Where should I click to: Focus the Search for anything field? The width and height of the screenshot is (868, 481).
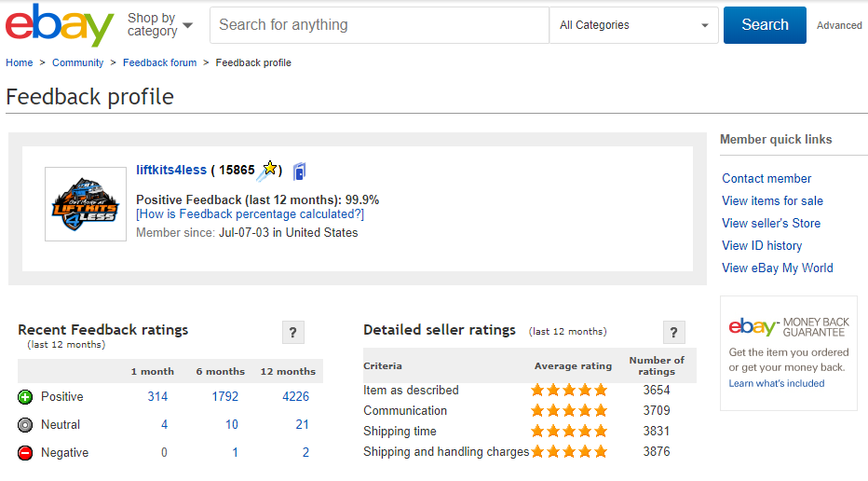pyautogui.click(x=379, y=25)
